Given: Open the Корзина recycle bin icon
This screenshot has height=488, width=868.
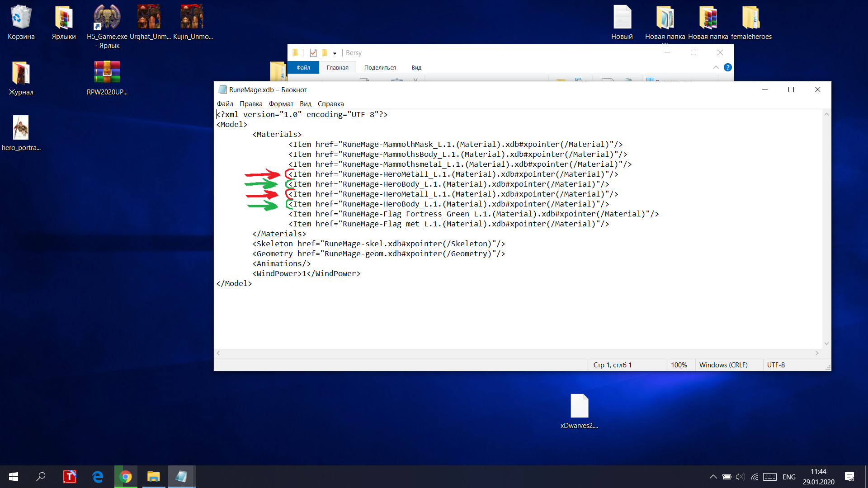Looking at the screenshot, I should click(21, 23).
